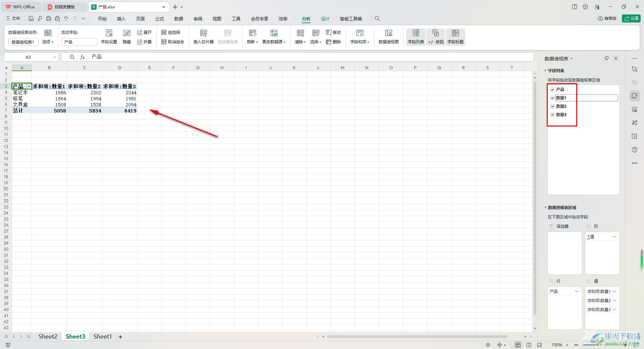Click Delete PivotTable (删除)
The width and height of the screenshot is (644, 349).
[x=333, y=42]
